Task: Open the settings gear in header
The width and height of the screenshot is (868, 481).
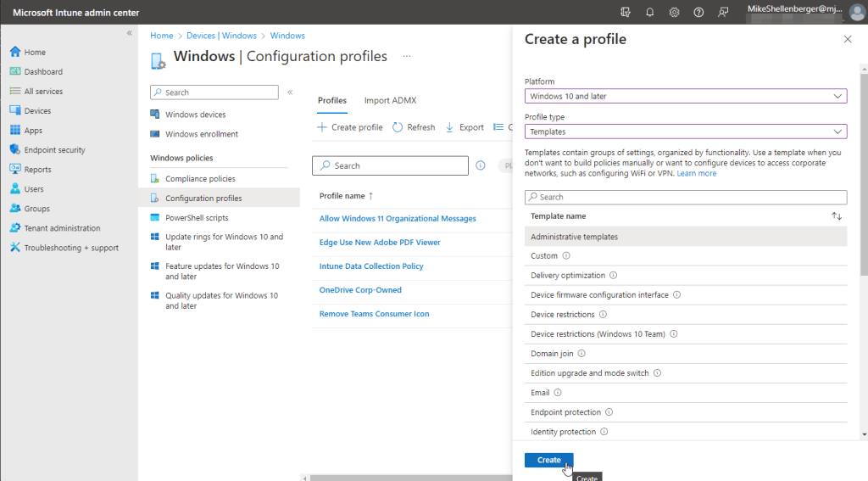Action: point(674,13)
